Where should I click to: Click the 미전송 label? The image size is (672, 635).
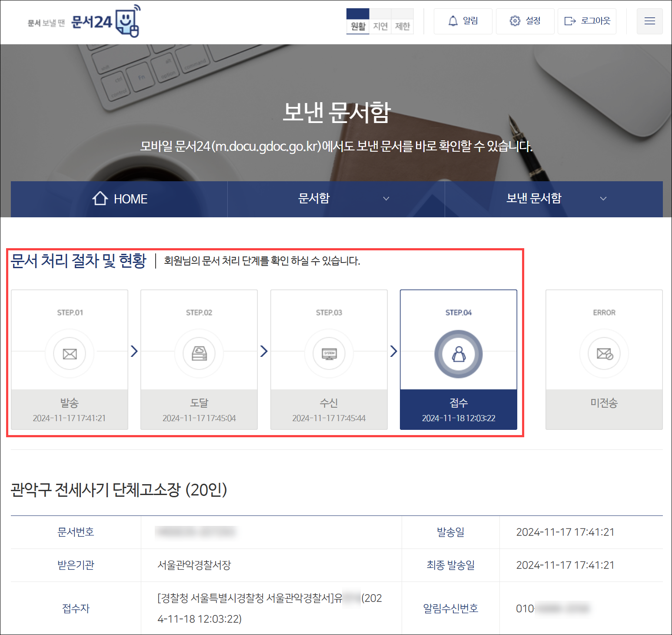pos(604,403)
